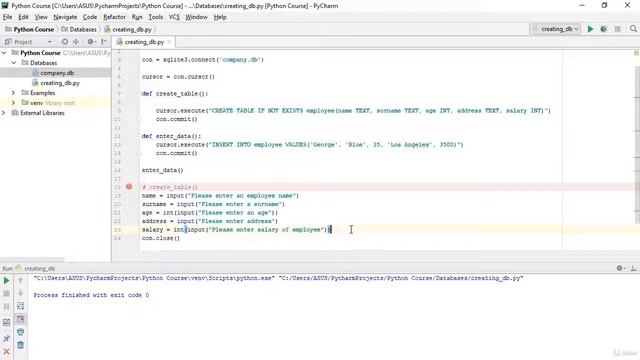This screenshot has height=360, width=640.
Task: Clear all Run console output with trash icon
Action: pyautogui.click(x=20, y=345)
